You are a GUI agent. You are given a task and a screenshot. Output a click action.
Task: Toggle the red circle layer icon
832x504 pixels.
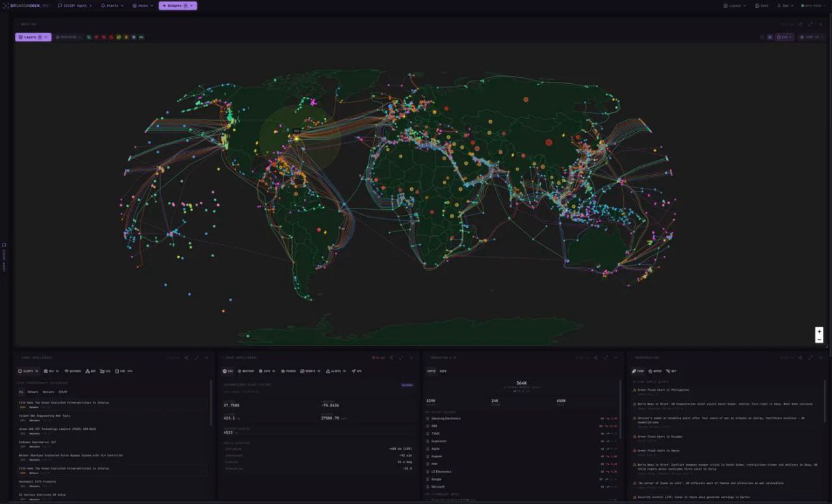click(111, 37)
